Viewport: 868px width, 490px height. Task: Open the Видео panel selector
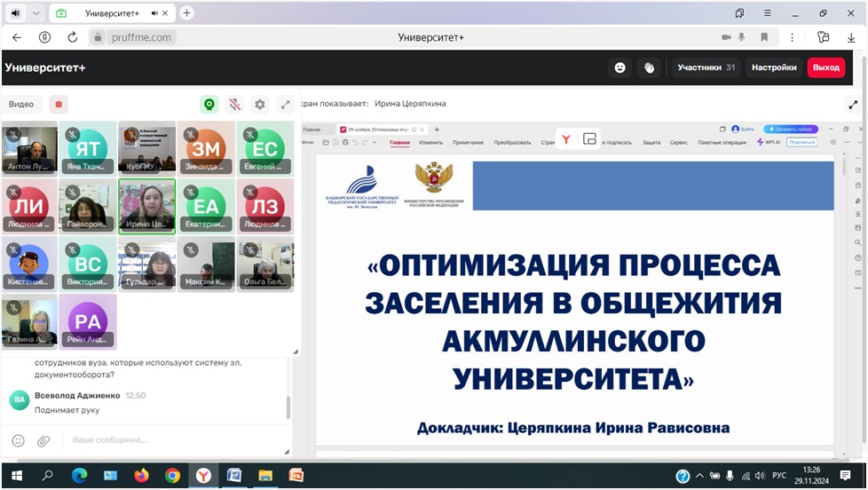21,104
